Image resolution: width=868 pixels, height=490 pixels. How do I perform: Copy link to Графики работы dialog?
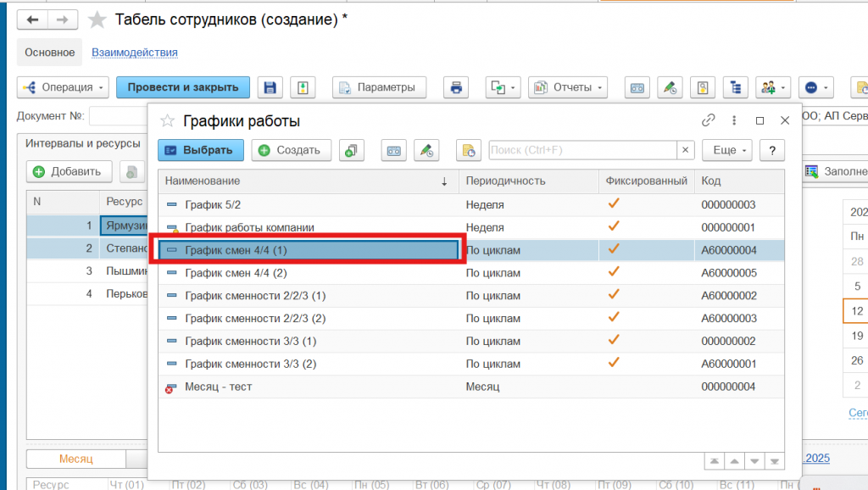(x=709, y=121)
